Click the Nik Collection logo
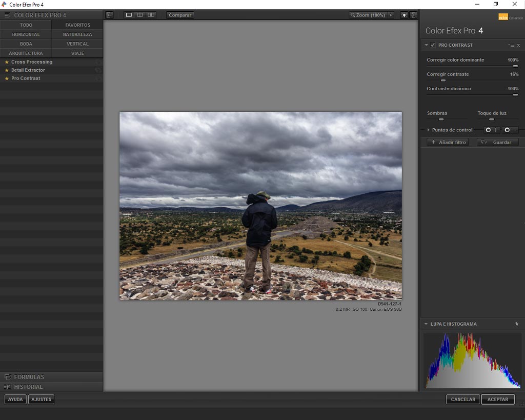Image resolution: width=525 pixels, height=420 pixels. (x=510, y=17)
